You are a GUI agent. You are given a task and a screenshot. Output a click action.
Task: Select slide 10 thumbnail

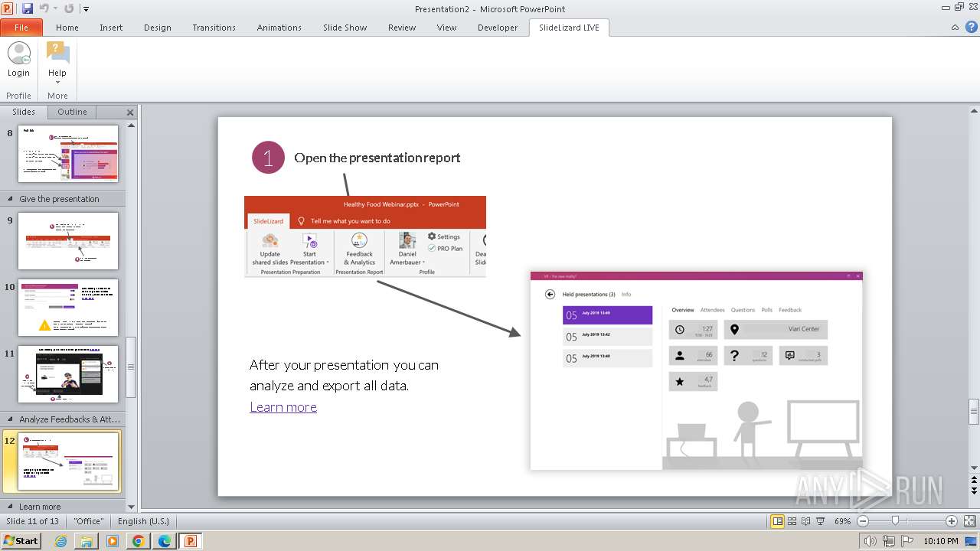pos(68,308)
